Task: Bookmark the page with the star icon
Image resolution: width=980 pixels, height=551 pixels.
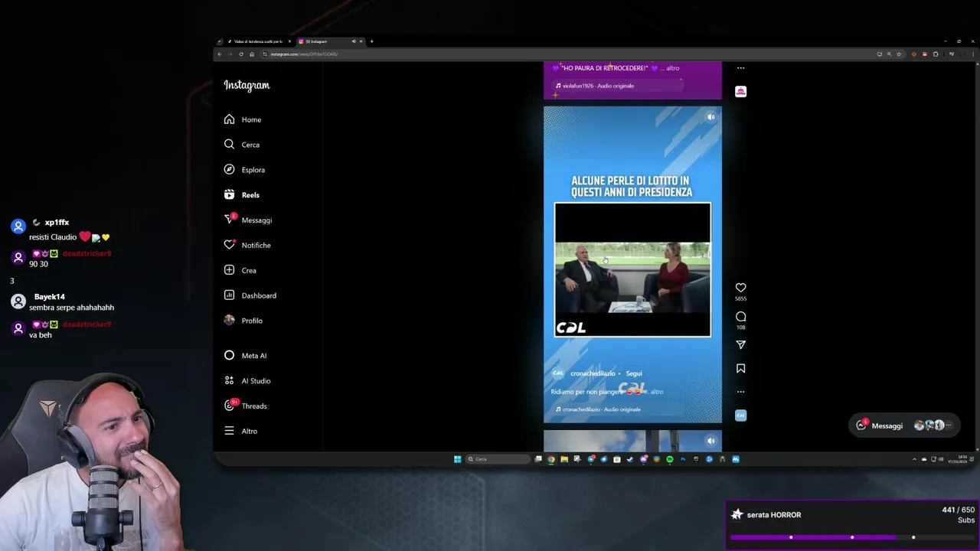Action: pos(899,54)
